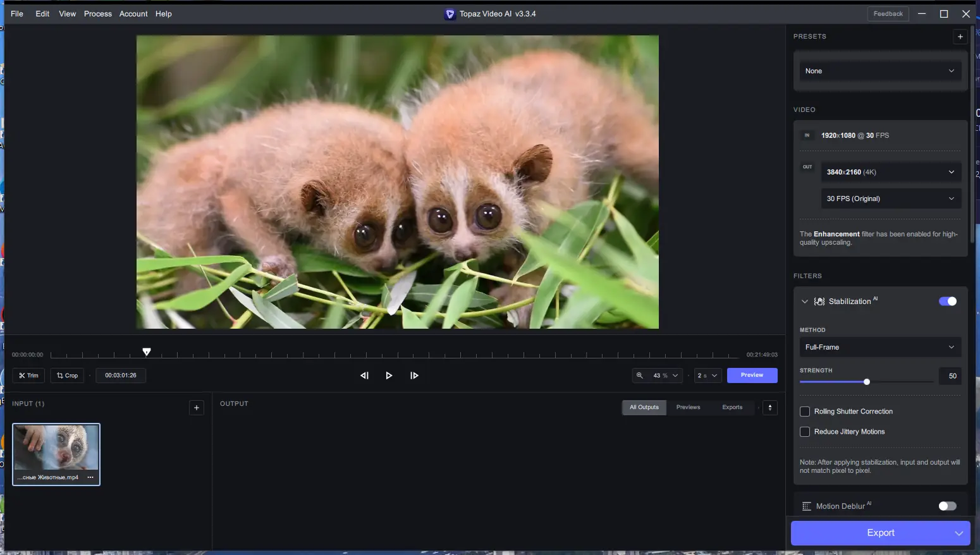Expand the Full-Frame method dropdown
This screenshot has height=555, width=980.
[x=879, y=347]
